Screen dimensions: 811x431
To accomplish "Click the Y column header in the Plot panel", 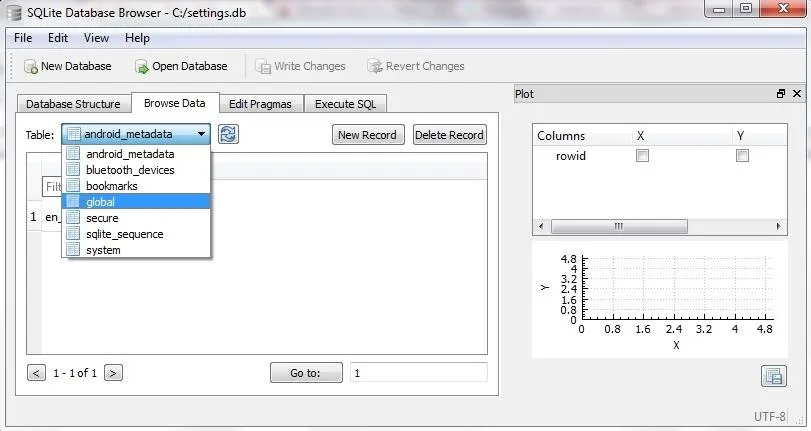I will [x=740, y=136].
